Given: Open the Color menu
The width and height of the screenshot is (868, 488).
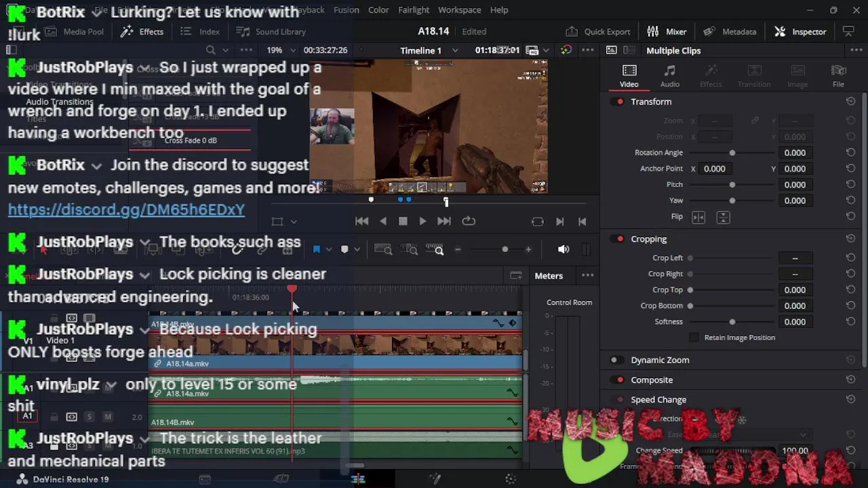Looking at the screenshot, I should [378, 9].
